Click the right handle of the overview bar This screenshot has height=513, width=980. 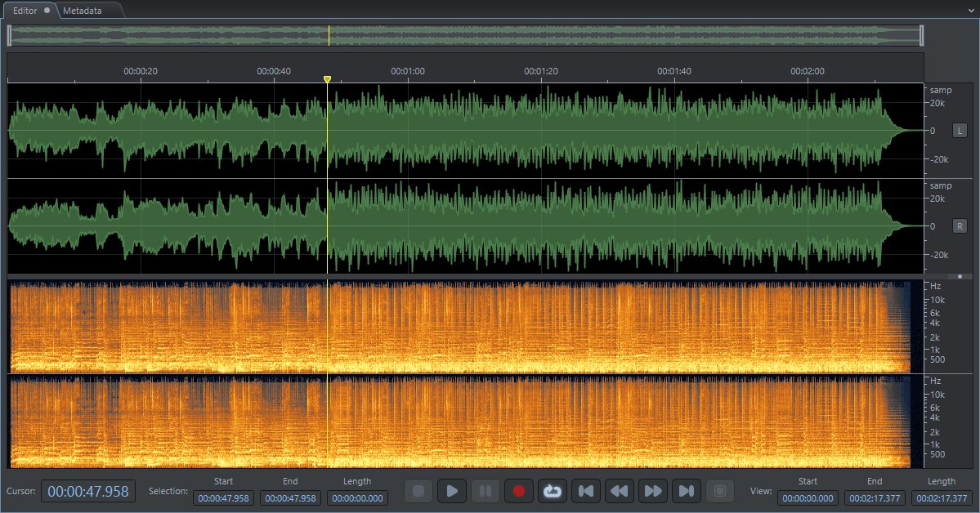(x=922, y=36)
